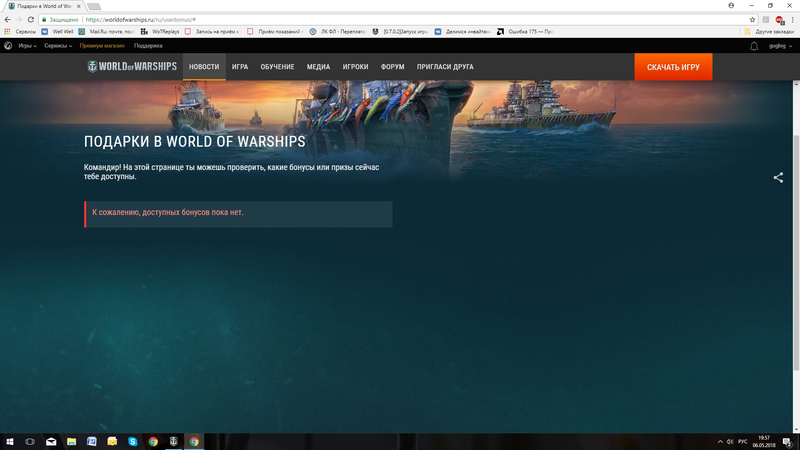The width and height of the screenshot is (800, 450).
Task: Open Task View on the taskbar
Action: click(x=30, y=441)
